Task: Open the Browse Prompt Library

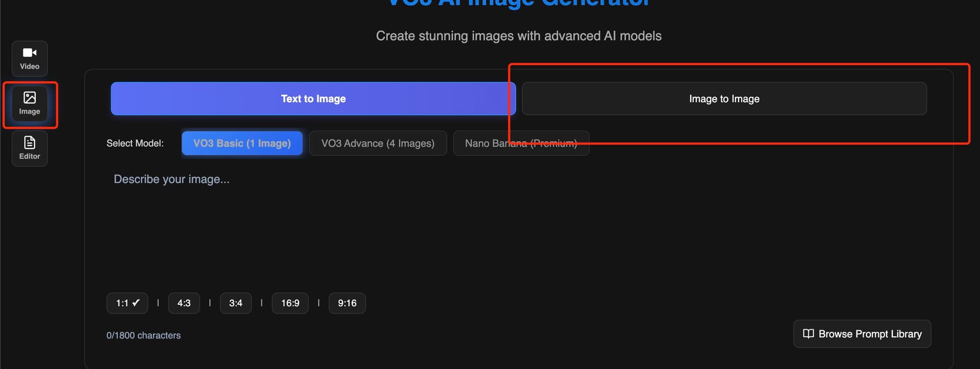Action: [862, 334]
